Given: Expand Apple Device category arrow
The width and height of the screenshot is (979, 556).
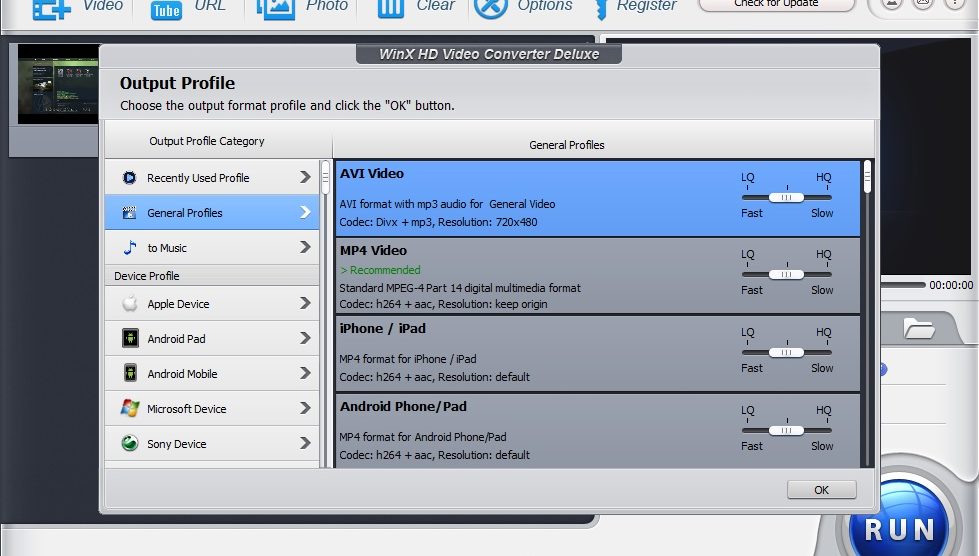Looking at the screenshot, I should point(305,303).
